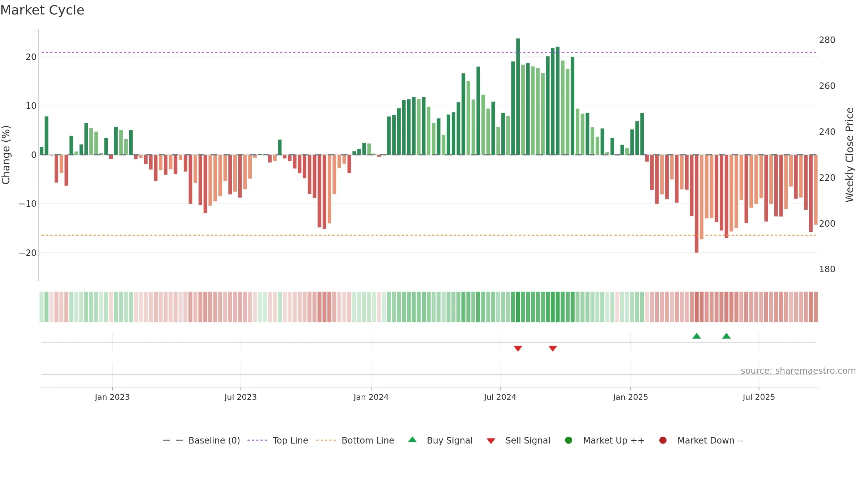Click the purple dotted Top Line legend sample
This screenshot has height=488, width=868.
coord(257,440)
